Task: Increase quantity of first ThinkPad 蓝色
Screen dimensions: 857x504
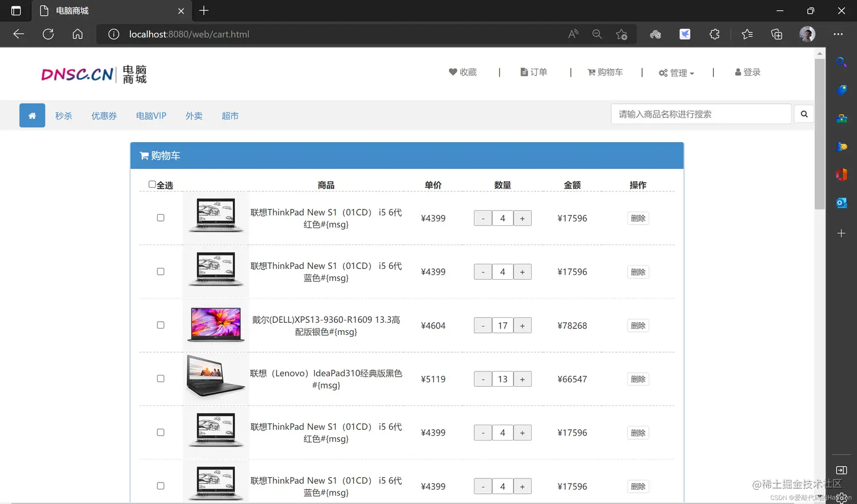Action: [523, 272]
